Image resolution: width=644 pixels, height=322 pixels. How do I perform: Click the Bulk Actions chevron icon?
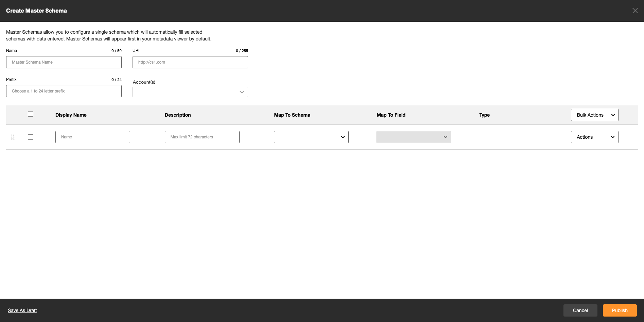(x=613, y=115)
